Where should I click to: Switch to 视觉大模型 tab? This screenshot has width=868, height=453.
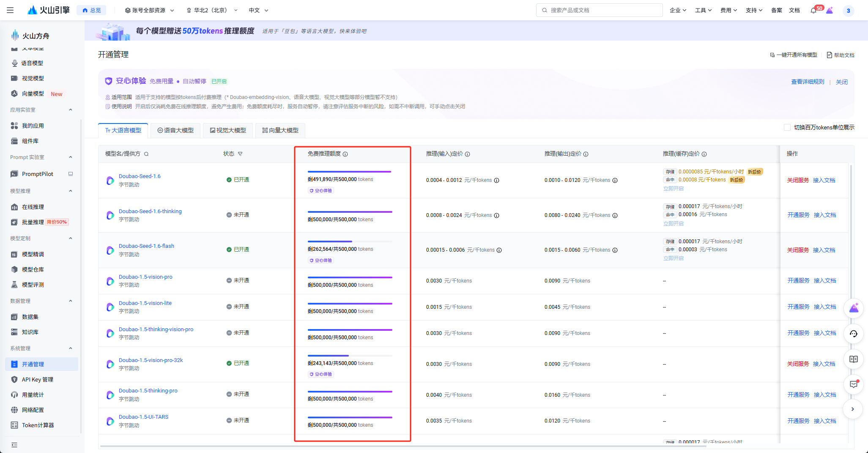228,130
